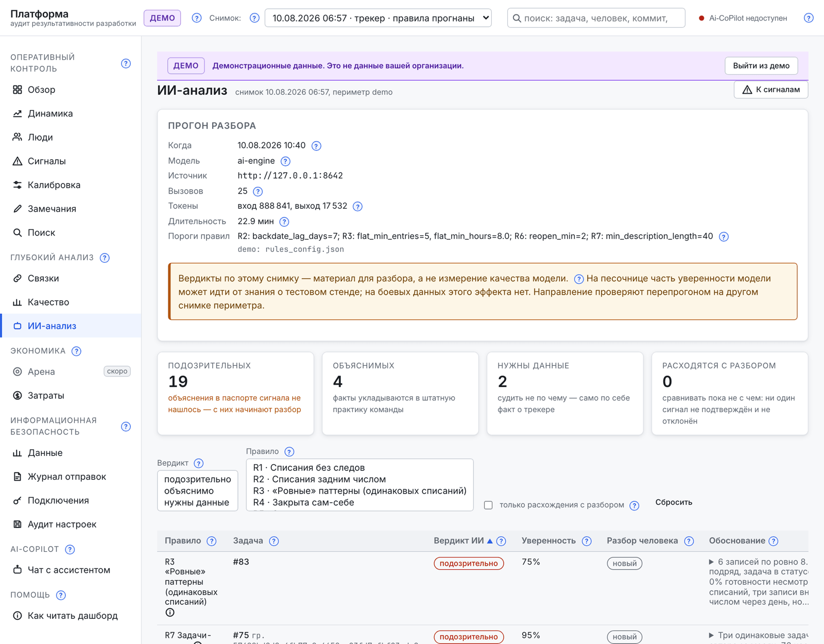Click the Затраты dollar coin icon
Screen dimensions: 824x644
click(18, 395)
